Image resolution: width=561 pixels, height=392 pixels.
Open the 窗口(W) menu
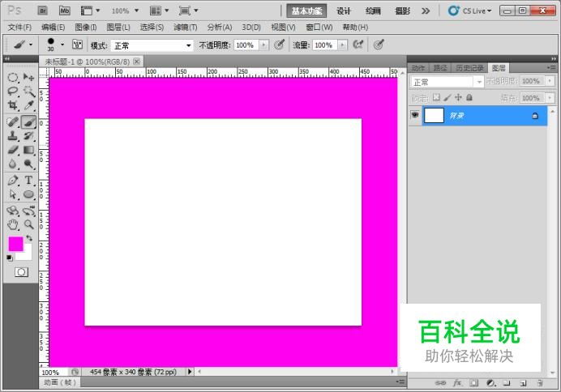(x=319, y=28)
